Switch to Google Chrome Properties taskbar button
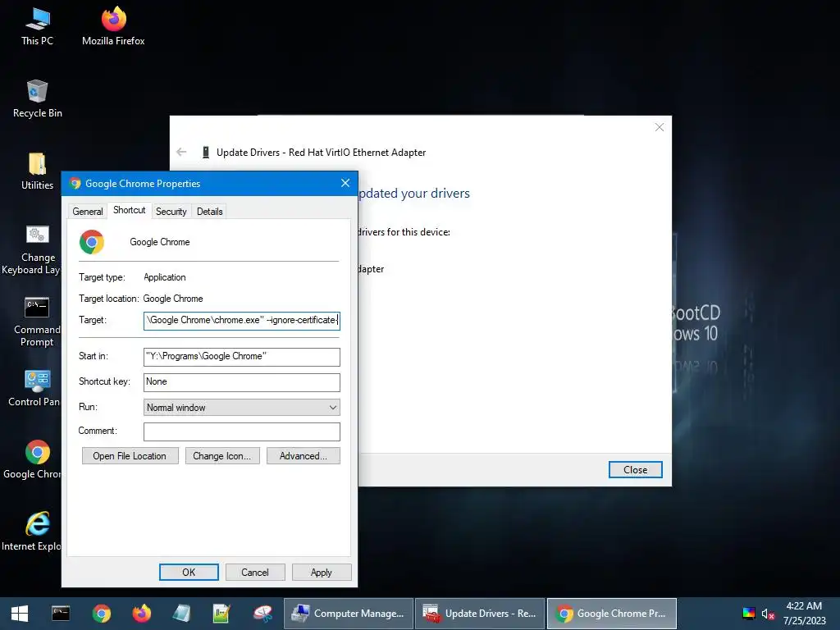Viewport: 840px width, 630px height. 612,614
